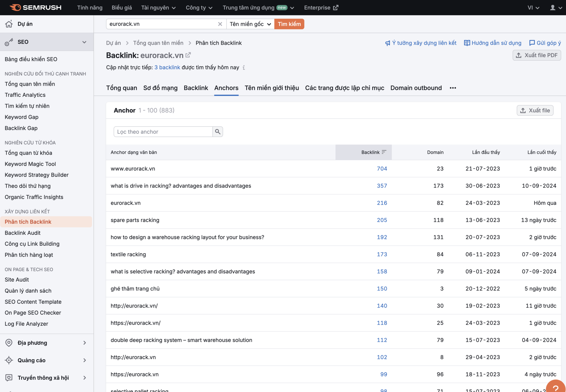Screen dimensions: 566x392
Task: Click 173 backlinks for textile racking
Action: coord(382,254)
